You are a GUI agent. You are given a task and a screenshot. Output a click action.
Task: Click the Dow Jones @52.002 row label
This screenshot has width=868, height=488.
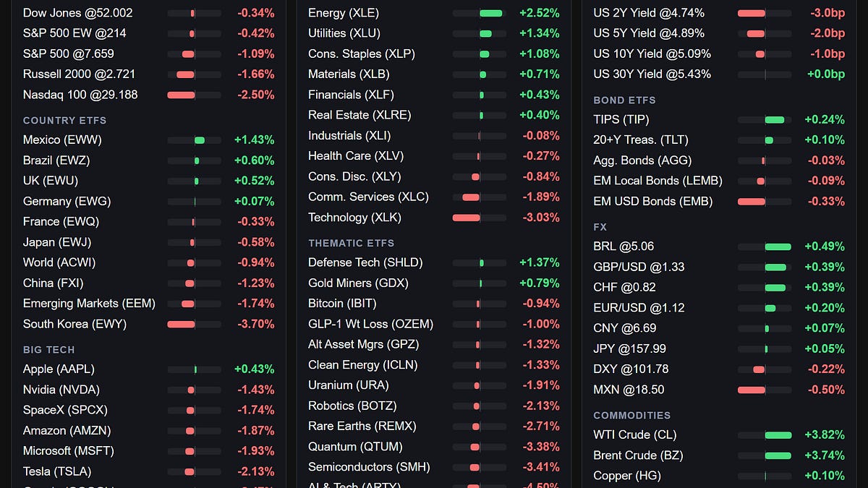77,13
